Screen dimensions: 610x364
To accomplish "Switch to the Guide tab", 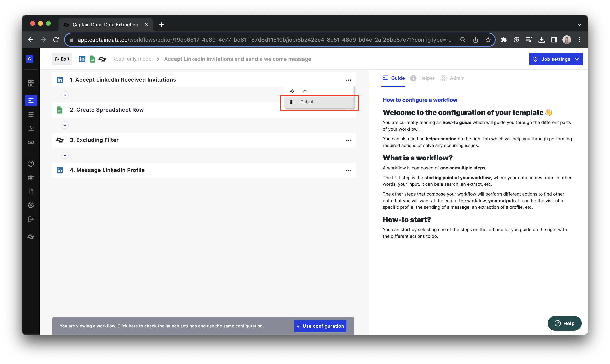I will point(393,78).
